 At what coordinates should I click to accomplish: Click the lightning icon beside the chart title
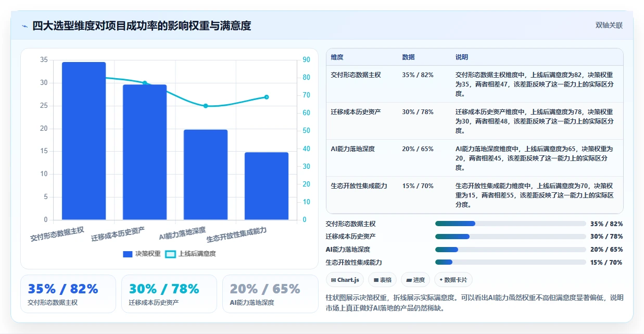24,26
